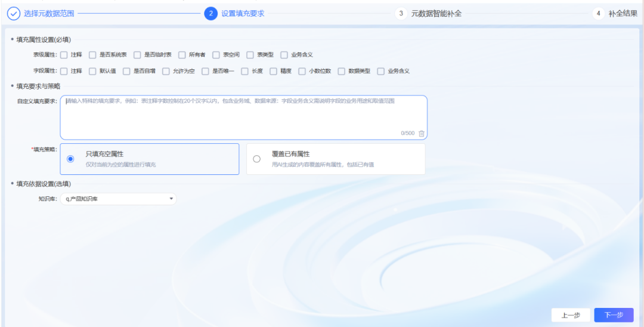Screen dimensions: 644x327
Task: Click the 填充属性设置(必填) heading
Action: pos(44,40)
